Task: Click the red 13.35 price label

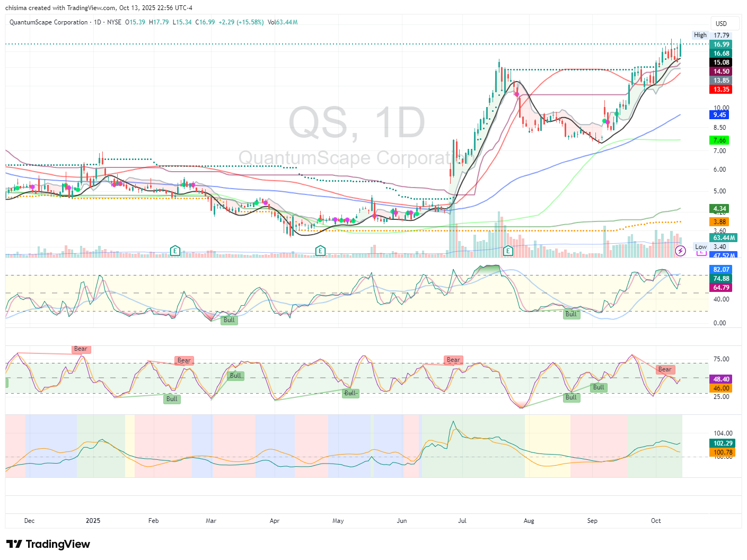Action: pyautogui.click(x=721, y=90)
